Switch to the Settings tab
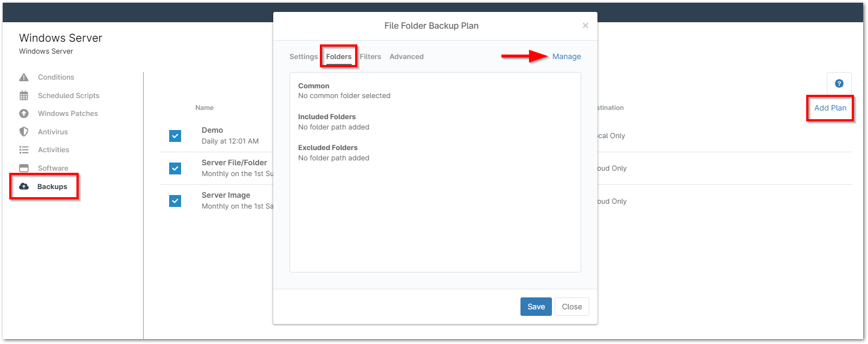 [303, 56]
